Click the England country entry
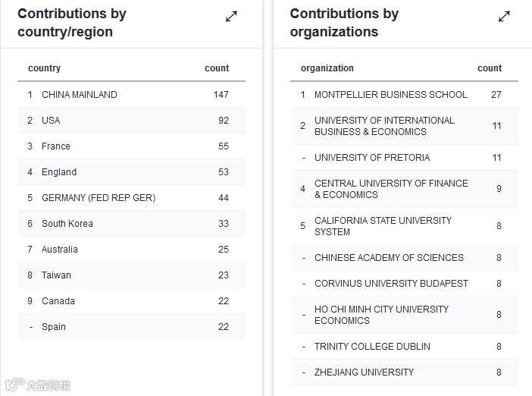The height and width of the screenshot is (396, 532). 59,172
